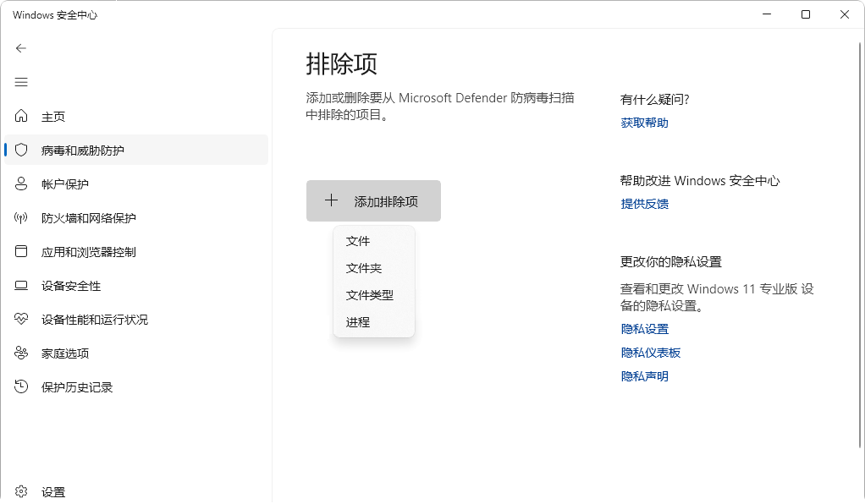
Task: Expand the 添加排除项 dropdown button
Action: pyautogui.click(x=373, y=201)
